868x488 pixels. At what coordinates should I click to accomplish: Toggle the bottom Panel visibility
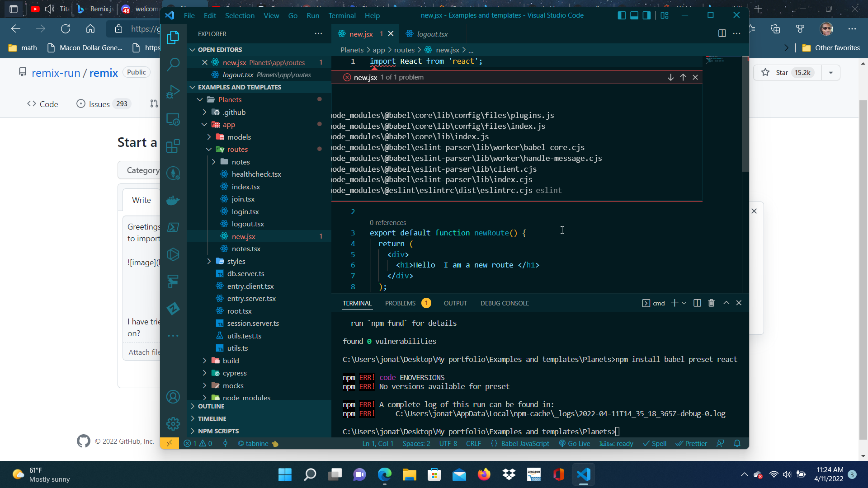click(634, 15)
